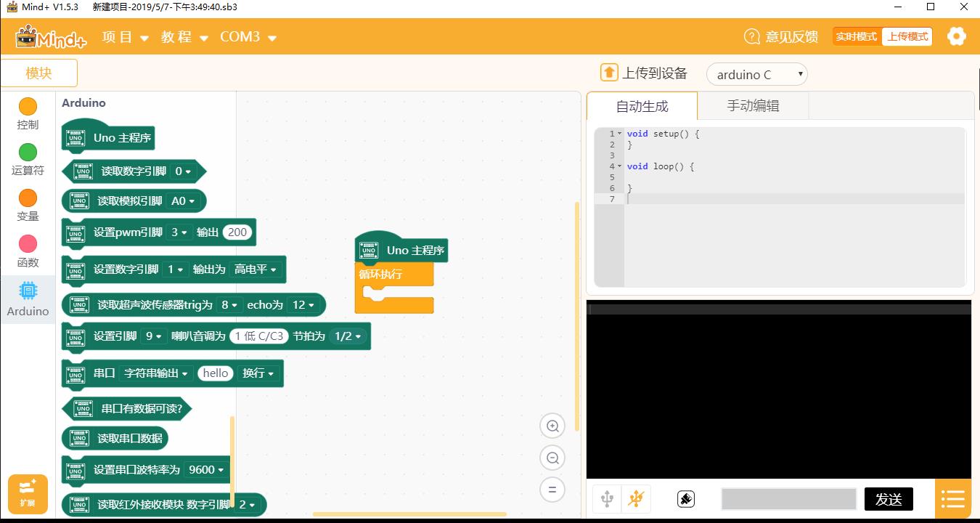Click void setup() code line
The height and width of the screenshot is (523, 980).
coord(663,134)
